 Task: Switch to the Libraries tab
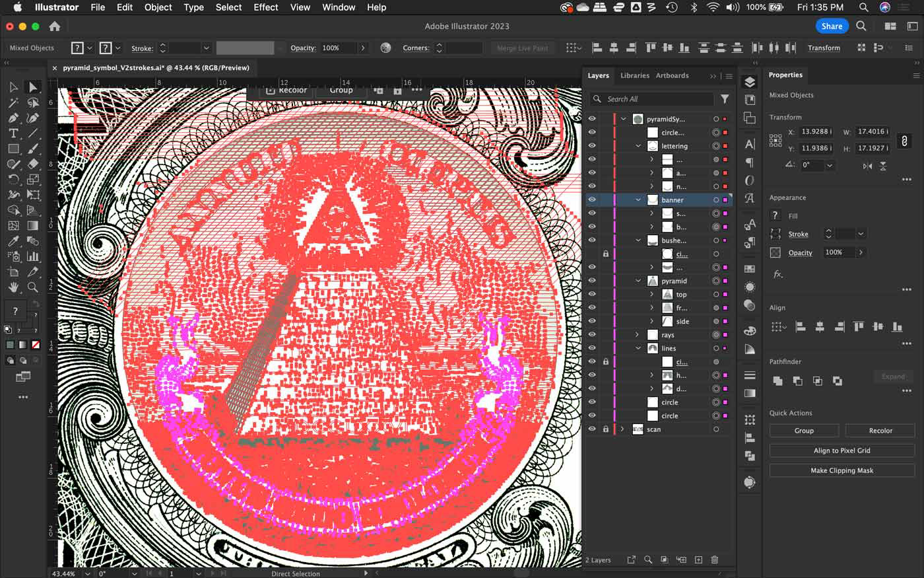tap(635, 75)
